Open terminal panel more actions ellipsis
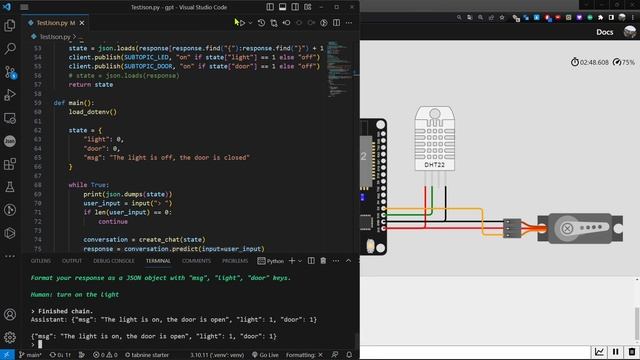Viewport: 640px width, 360px height. click(x=336, y=261)
